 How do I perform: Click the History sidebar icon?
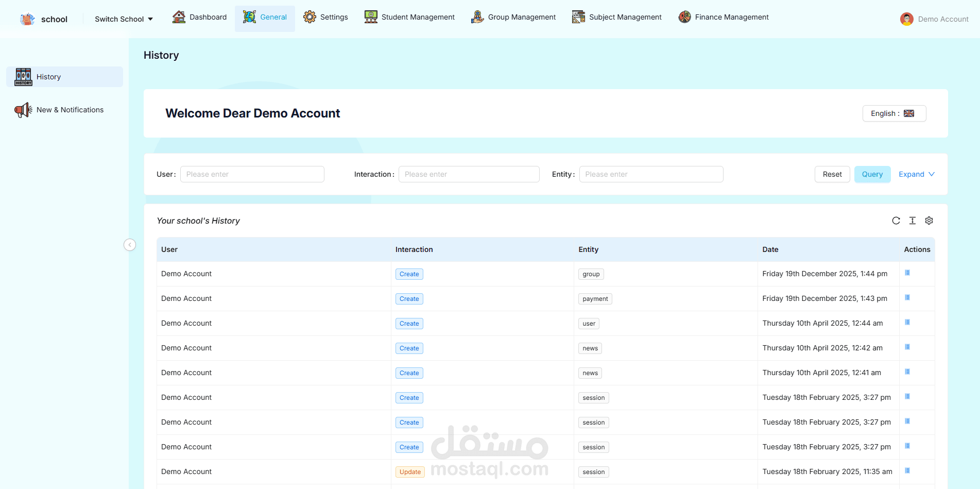click(x=23, y=77)
